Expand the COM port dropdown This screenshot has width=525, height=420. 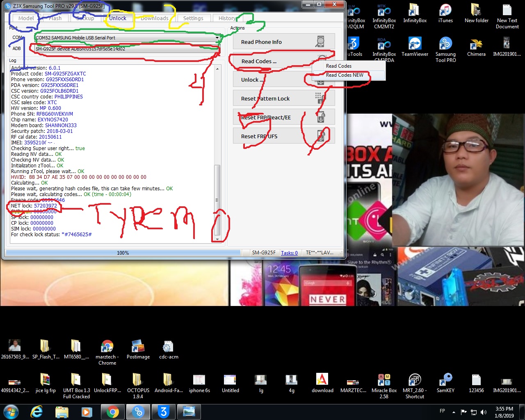point(217,38)
